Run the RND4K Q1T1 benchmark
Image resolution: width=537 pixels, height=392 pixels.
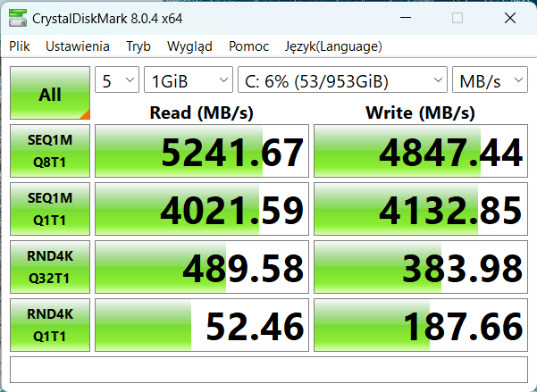tap(50, 325)
